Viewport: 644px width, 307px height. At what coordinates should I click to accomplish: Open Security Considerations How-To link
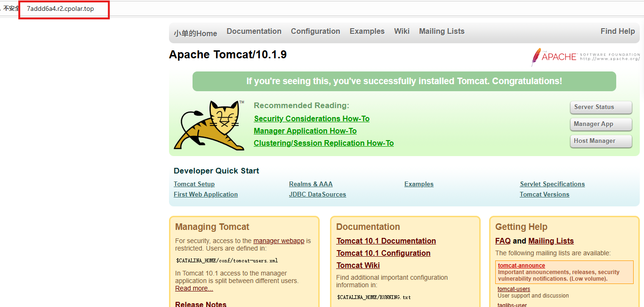[312, 119]
